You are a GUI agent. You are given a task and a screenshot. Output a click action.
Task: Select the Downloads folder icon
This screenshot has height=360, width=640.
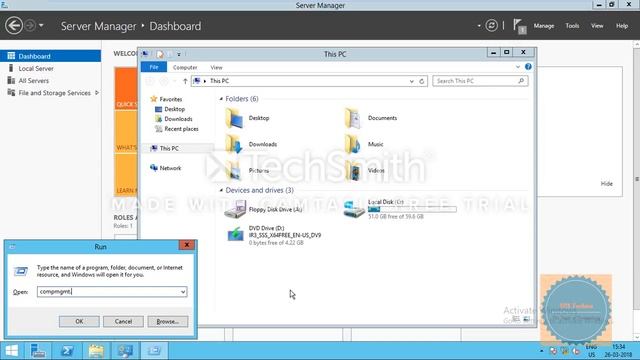pyautogui.click(x=235, y=144)
